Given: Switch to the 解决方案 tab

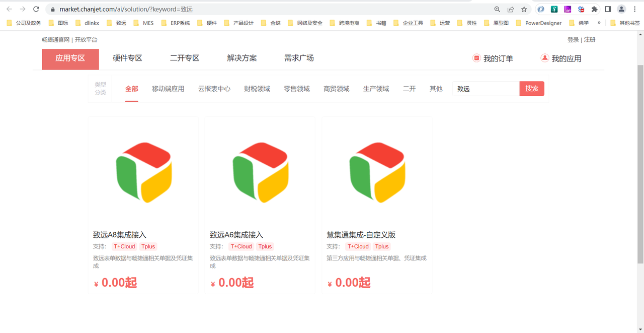Looking at the screenshot, I should click(242, 58).
